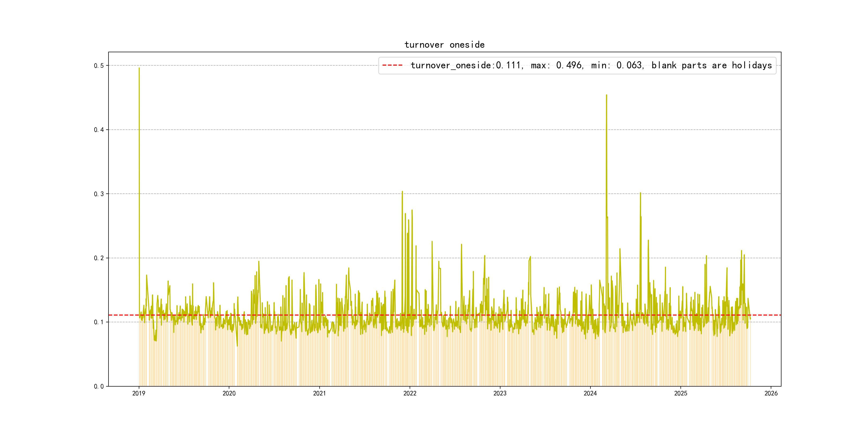
Task: Click the chart title 'turnover oneside'
Action: [x=444, y=45]
